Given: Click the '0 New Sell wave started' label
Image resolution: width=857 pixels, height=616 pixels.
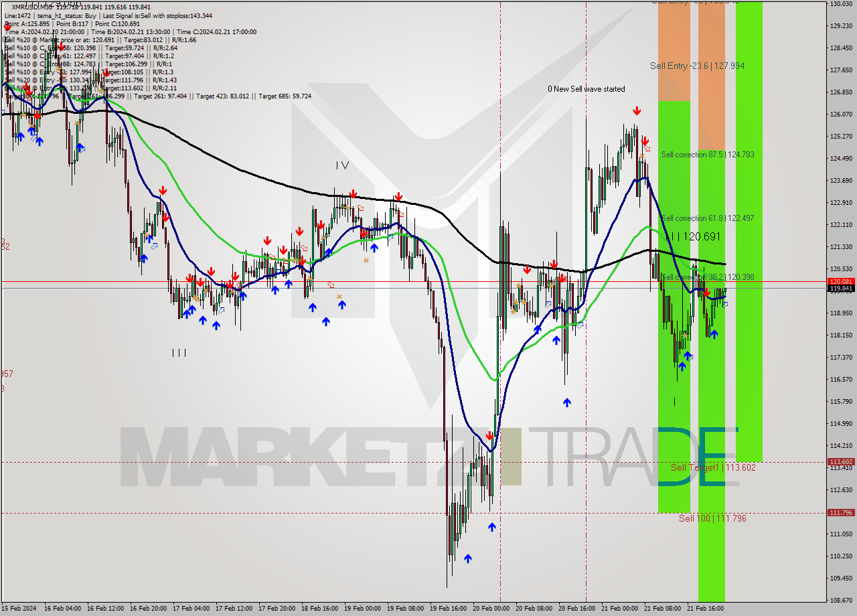Looking at the screenshot, I should [586, 88].
